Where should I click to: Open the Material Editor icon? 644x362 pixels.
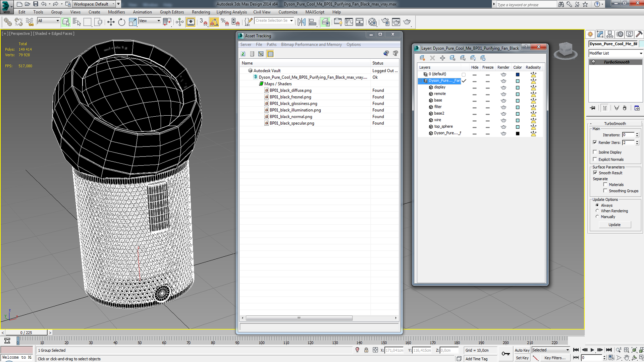tap(372, 22)
